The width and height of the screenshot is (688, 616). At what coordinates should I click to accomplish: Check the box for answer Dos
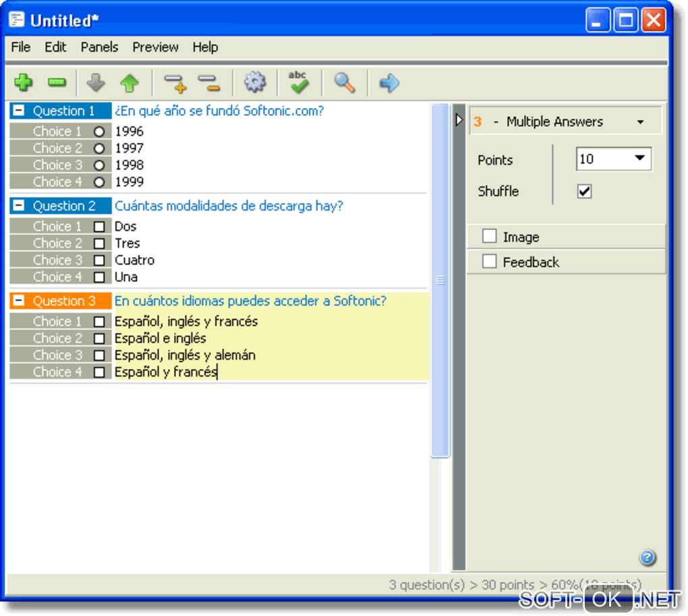[99, 227]
